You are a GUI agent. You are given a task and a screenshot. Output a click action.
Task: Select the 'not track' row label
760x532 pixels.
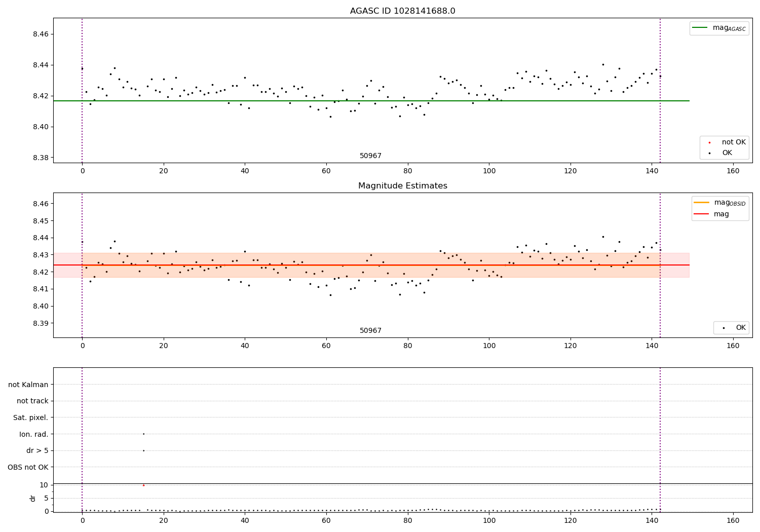32,401
